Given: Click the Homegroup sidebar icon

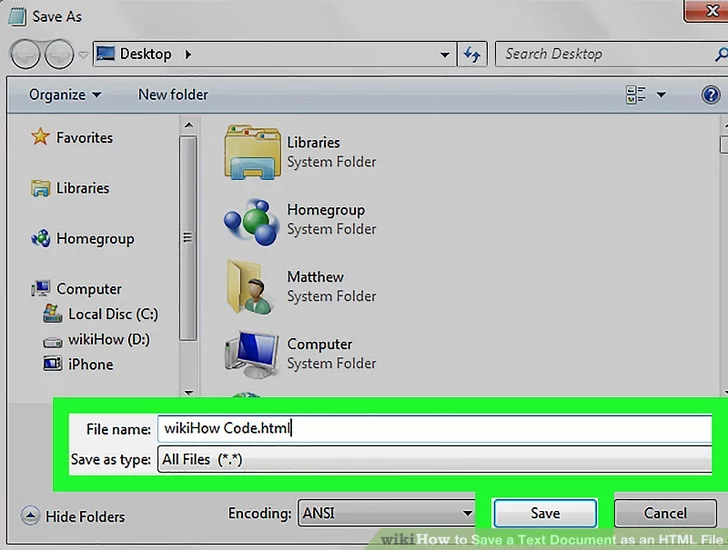Looking at the screenshot, I should click(x=40, y=238).
